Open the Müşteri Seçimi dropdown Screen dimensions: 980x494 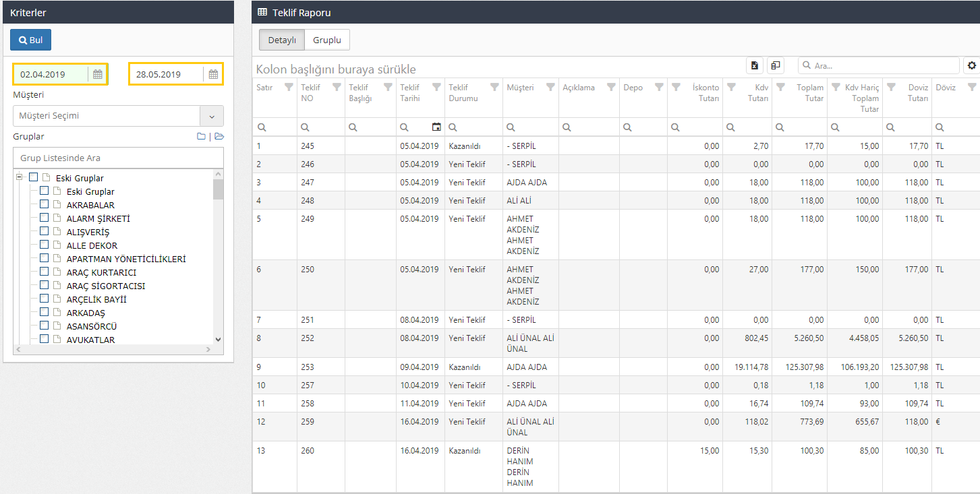211,116
